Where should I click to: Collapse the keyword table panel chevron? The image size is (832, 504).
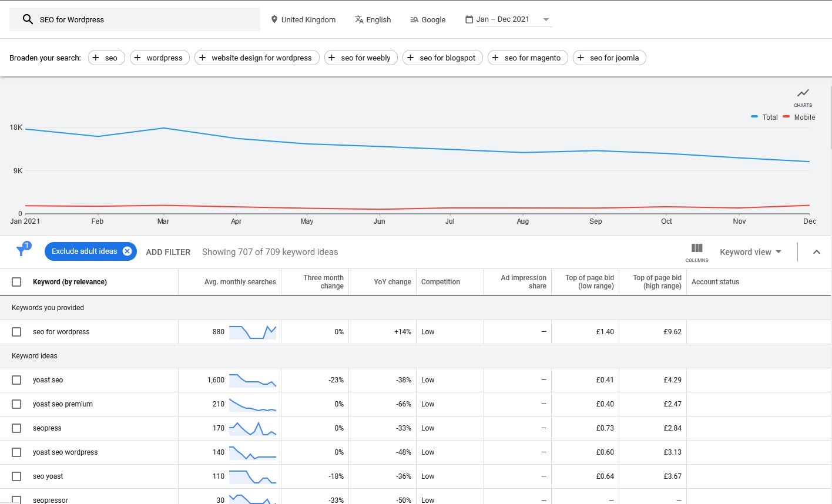click(x=816, y=252)
